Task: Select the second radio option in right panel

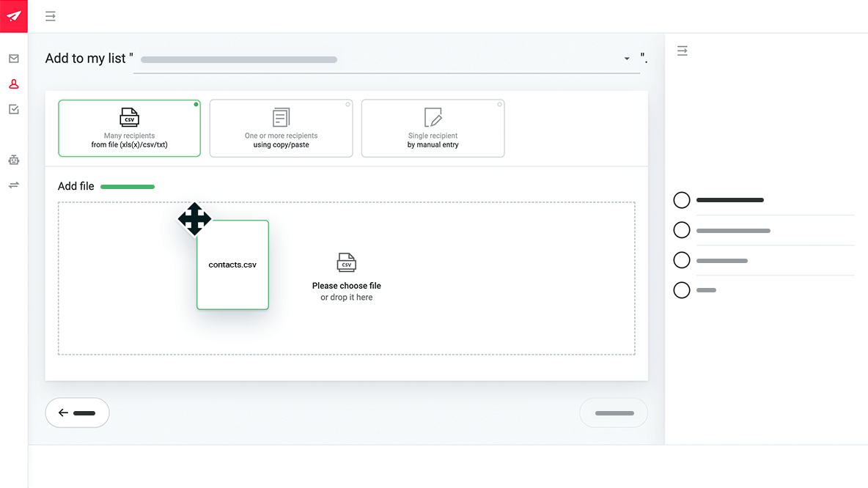Action: (682, 230)
